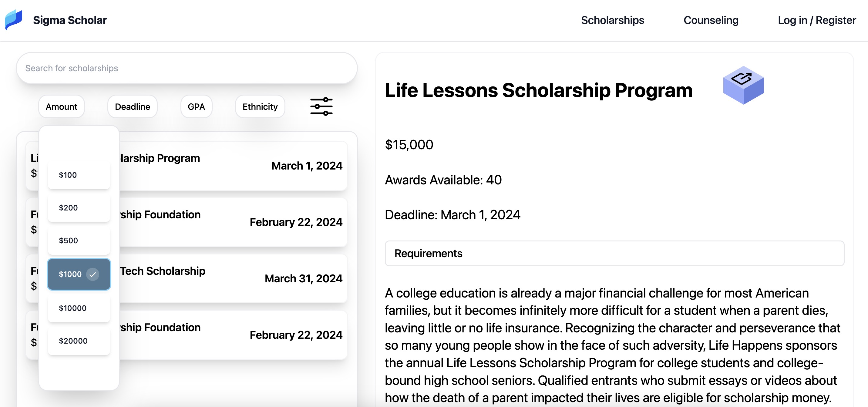
Task: Choose the $10000 amount option
Action: click(x=79, y=308)
